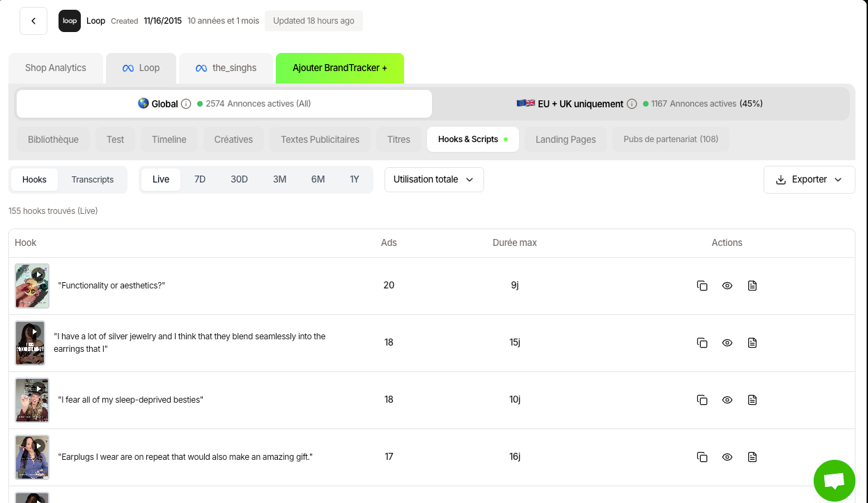Screen dimensions: 868x503
Task: Click info icon beside EU + UK uniquement
Action: pos(632,104)
